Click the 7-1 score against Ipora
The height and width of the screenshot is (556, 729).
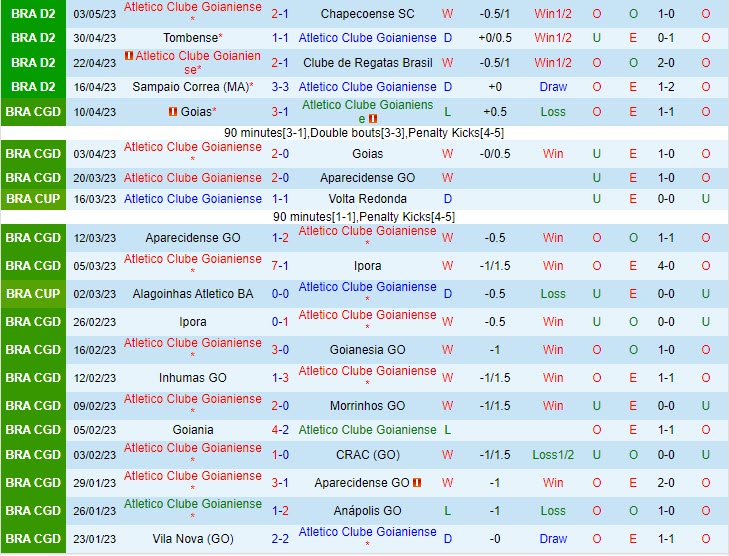280,266
